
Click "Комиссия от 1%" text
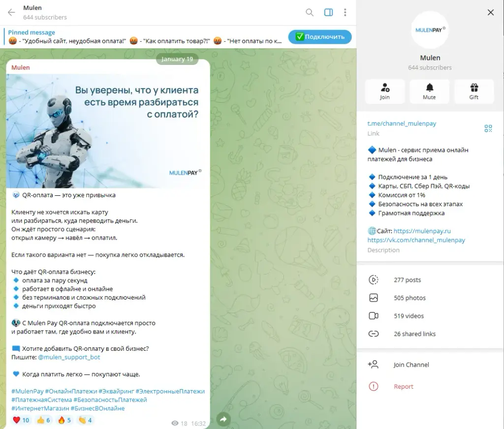(402, 195)
